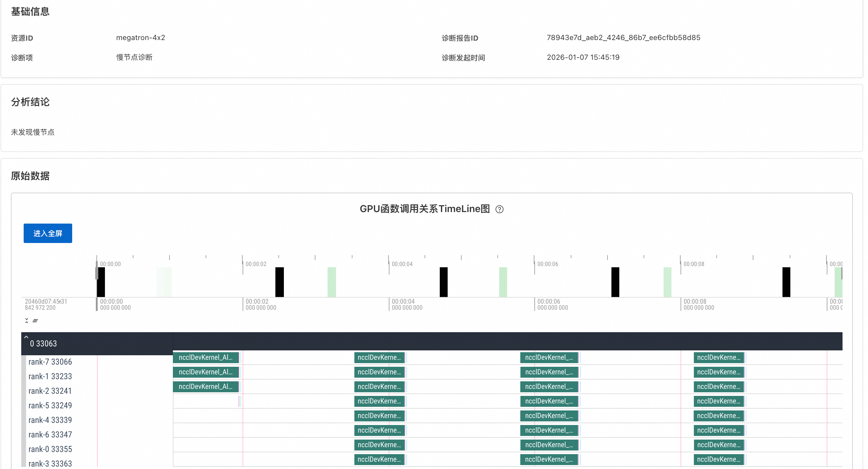Image resolution: width=868 pixels, height=469 pixels.
Task: Click the third ncclDevKernel slice on rank-6
Action: coord(549,430)
